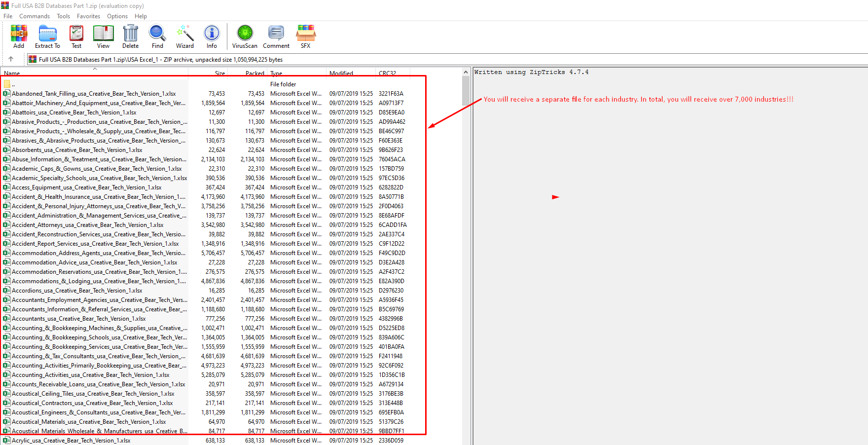Click Excel icon of Accident_Attorneys file
This screenshot has height=445, width=868.
pyautogui.click(x=7, y=224)
